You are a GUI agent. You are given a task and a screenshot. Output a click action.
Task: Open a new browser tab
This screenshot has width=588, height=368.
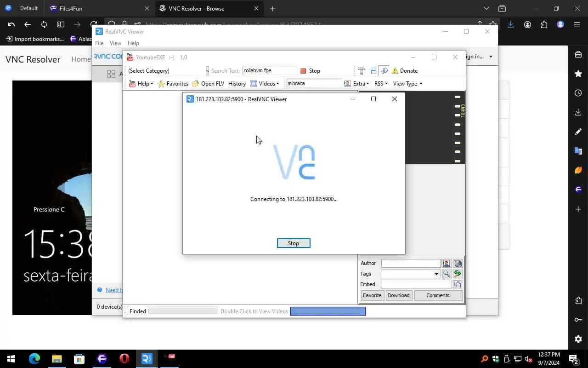(x=273, y=8)
